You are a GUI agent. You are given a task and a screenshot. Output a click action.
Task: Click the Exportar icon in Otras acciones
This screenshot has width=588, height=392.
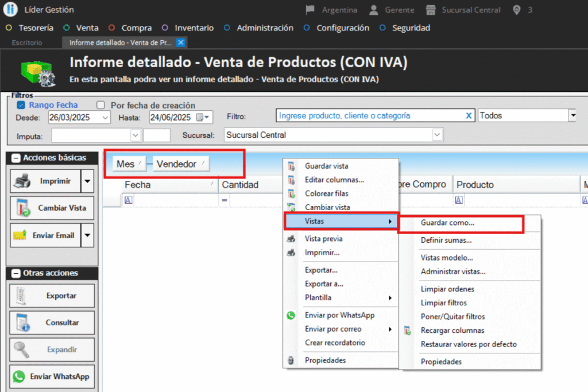(x=21, y=296)
